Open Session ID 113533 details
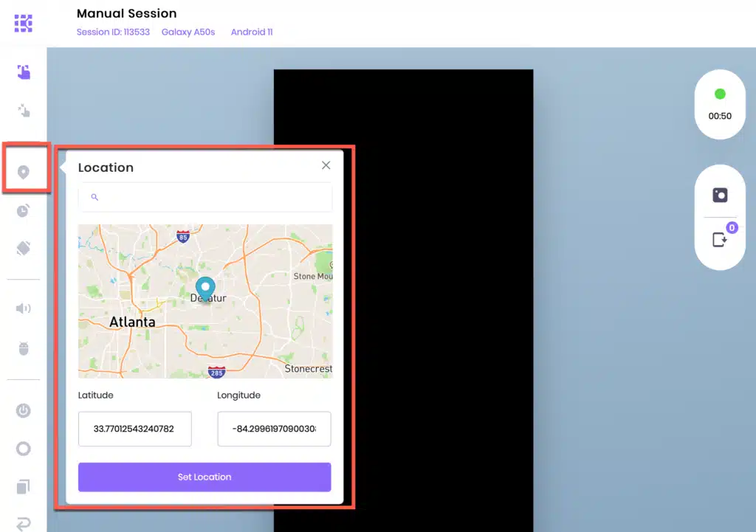The height and width of the screenshot is (532, 756). coord(112,32)
